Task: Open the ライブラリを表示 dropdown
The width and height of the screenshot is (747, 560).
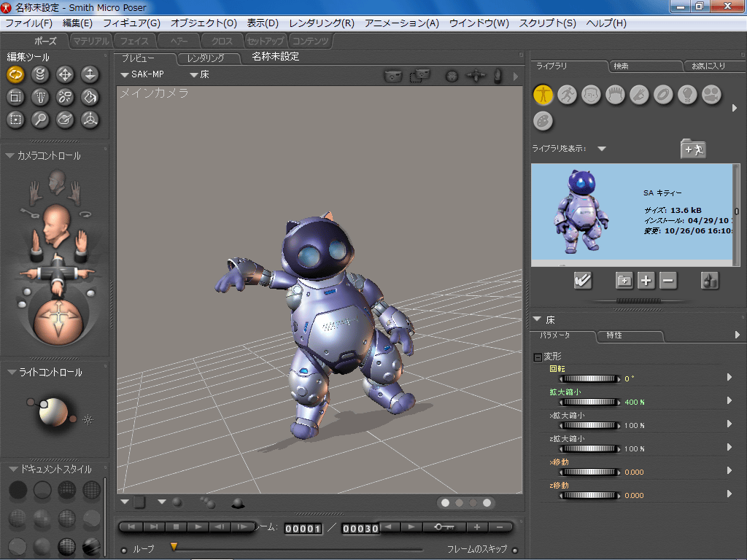Action: click(602, 149)
